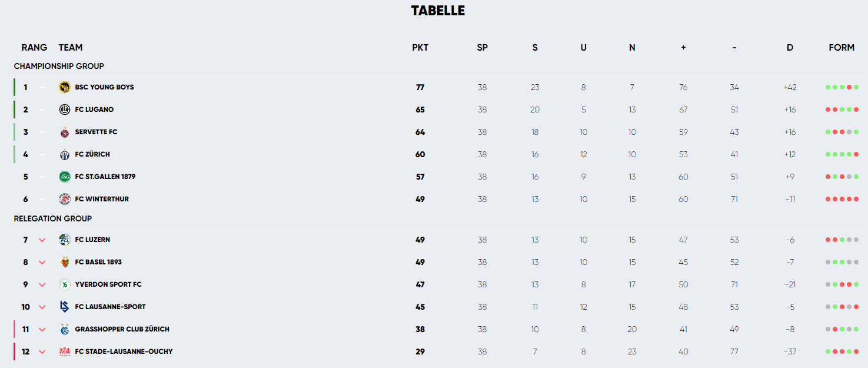Click the FC Basel 1893 crest
Viewport: 868px width, 368px height.
(x=65, y=262)
